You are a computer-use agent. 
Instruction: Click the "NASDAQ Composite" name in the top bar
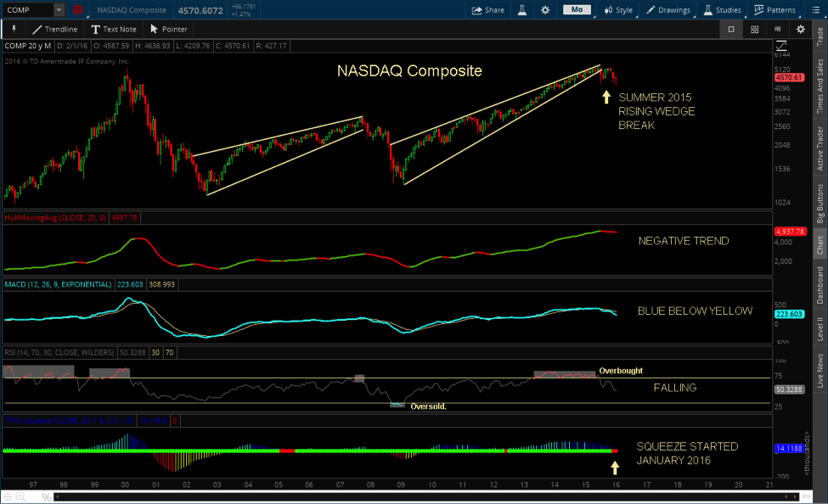pos(132,10)
